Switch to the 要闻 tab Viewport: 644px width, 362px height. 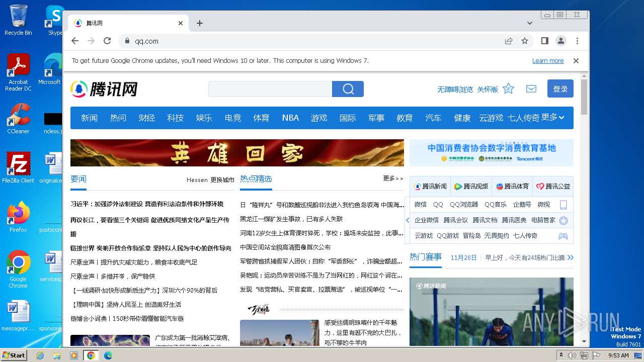(78, 179)
